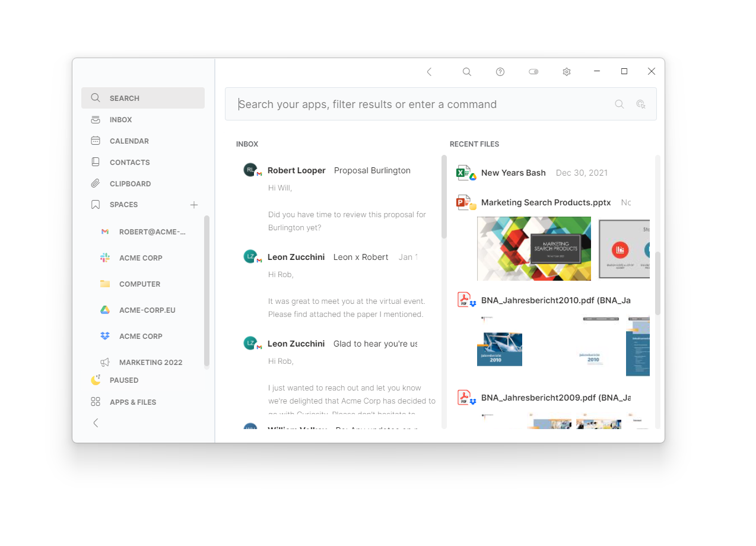Open the Clipboard sidebar item
This screenshot has width=756, height=546.
pos(143,183)
